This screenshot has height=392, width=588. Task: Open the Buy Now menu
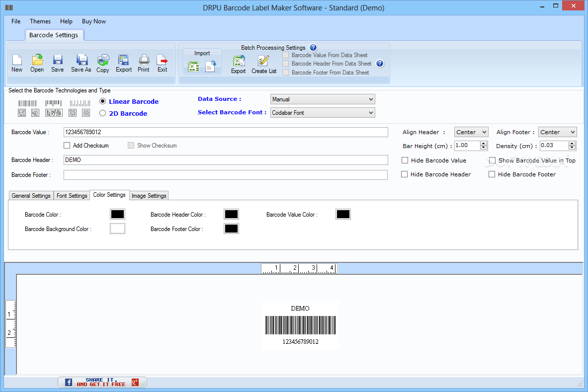click(94, 21)
